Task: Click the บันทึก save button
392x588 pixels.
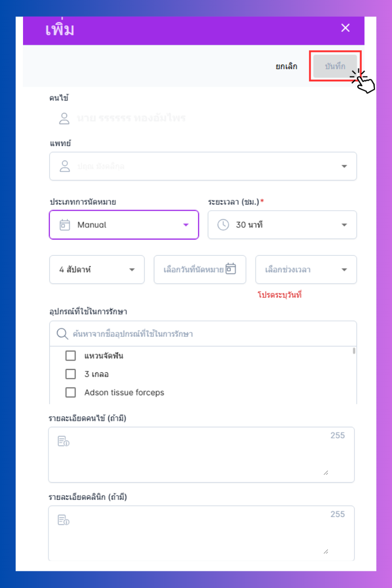Action: click(335, 66)
